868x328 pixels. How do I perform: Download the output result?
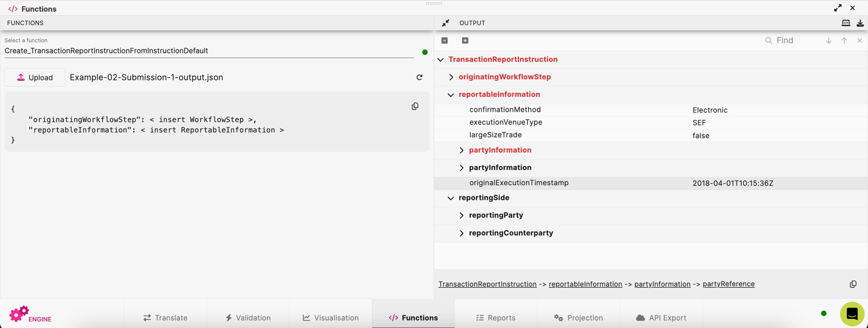[x=860, y=23]
